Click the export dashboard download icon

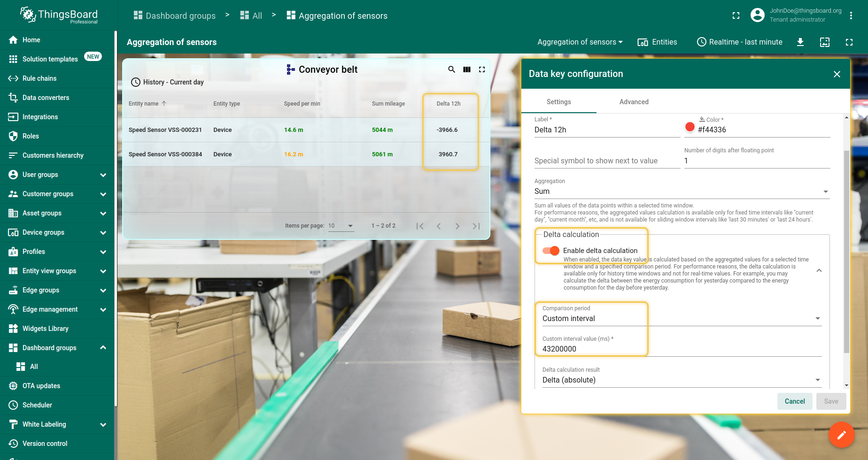click(800, 42)
